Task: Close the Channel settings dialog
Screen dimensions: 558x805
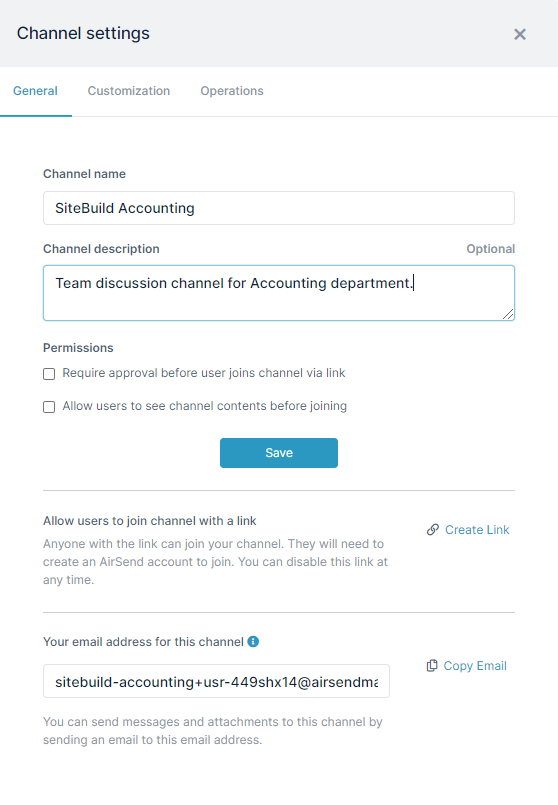Action: tap(519, 34)
